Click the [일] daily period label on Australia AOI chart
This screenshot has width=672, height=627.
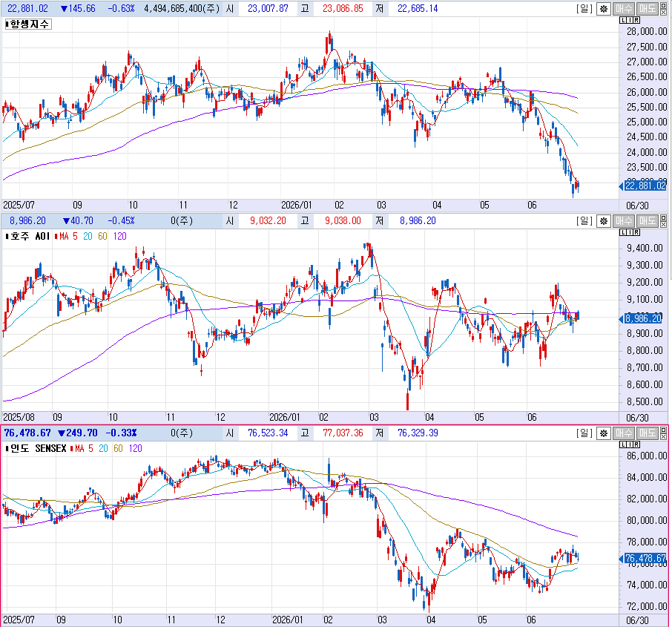pos(584,221)
